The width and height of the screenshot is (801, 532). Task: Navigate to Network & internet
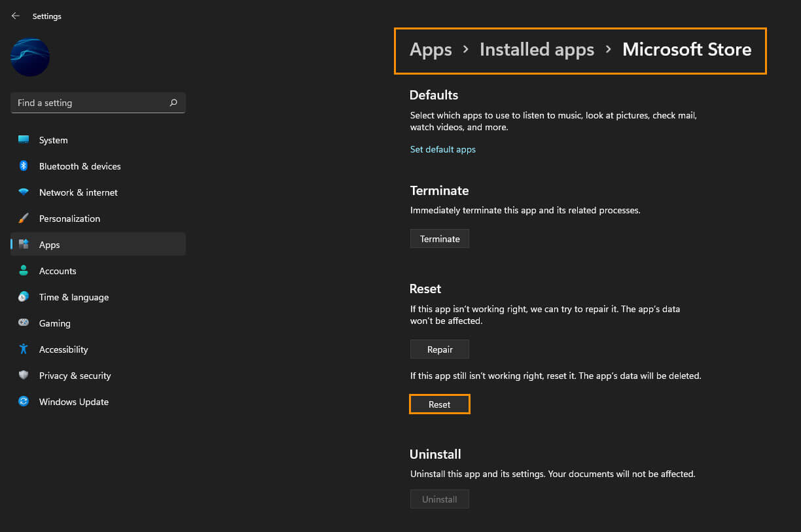coord(79,192)
